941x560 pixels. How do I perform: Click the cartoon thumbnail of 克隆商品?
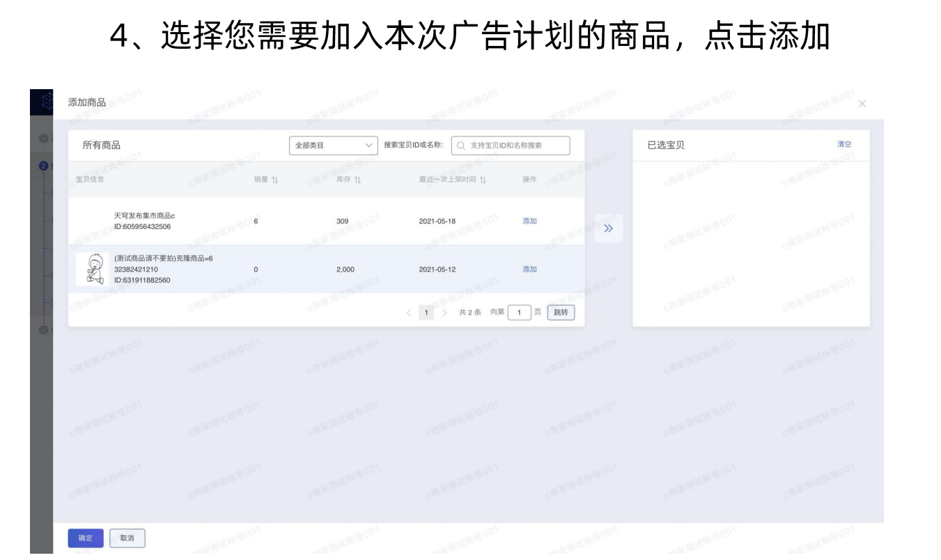(x=93, y=269)
